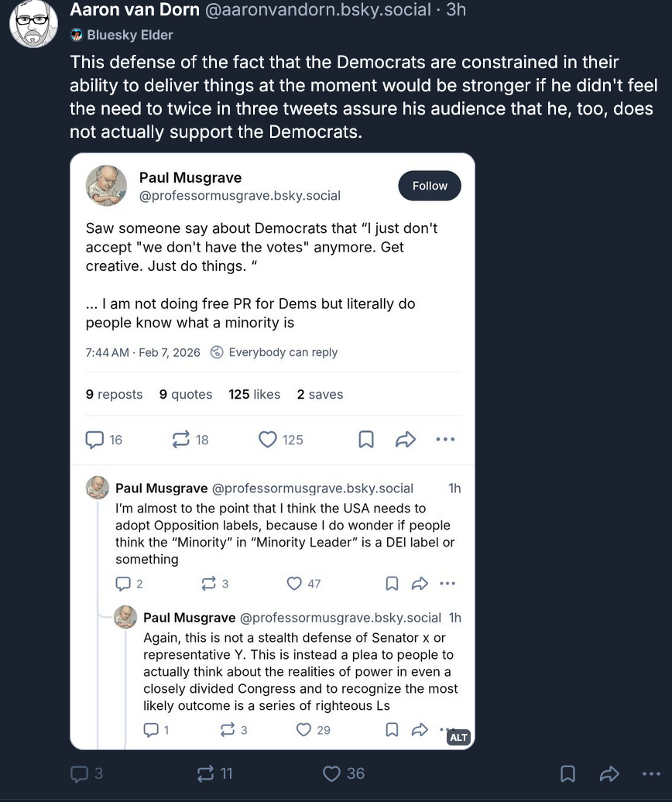The height and width of the screenshot is (802, 672).
Task: Open more options on quoted main post
Action: pyautogui.click(x=445, y=440)
